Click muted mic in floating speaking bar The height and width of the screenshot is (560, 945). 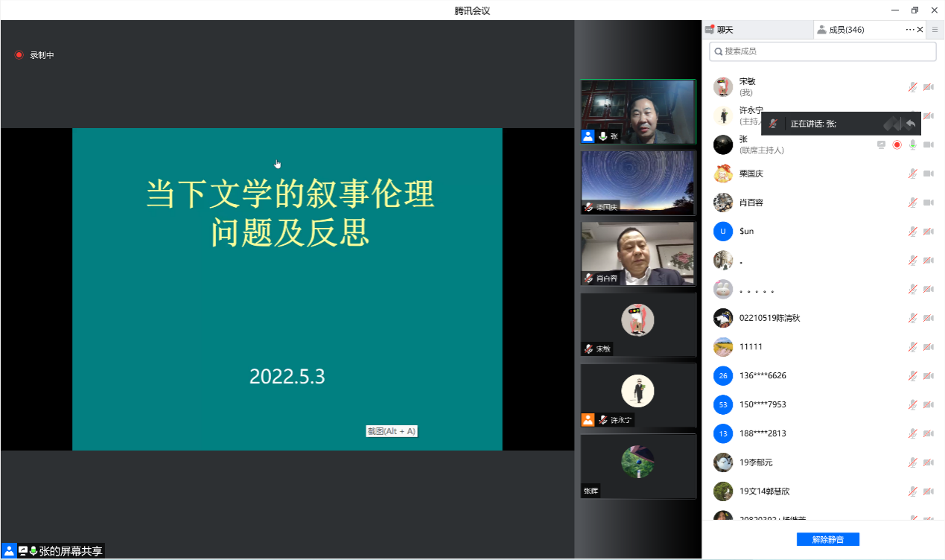[x=774, y=124]
